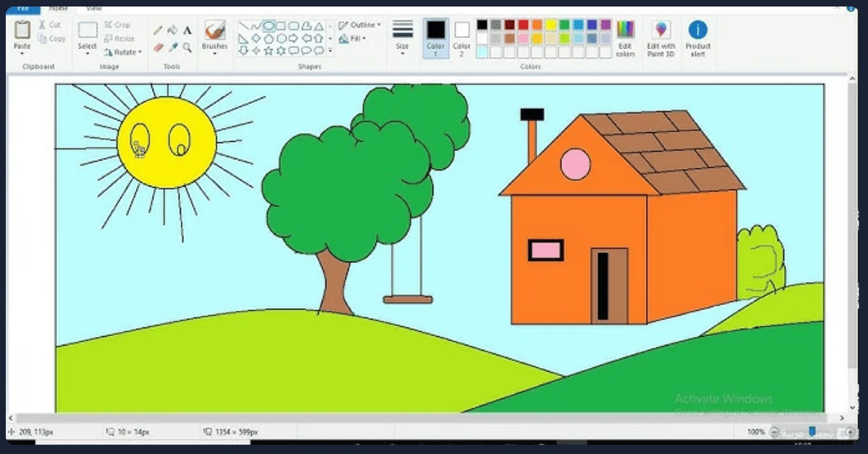Screen dimensions: 868x454
Task: Click the zoom slider handle
Action: (812, 432)
